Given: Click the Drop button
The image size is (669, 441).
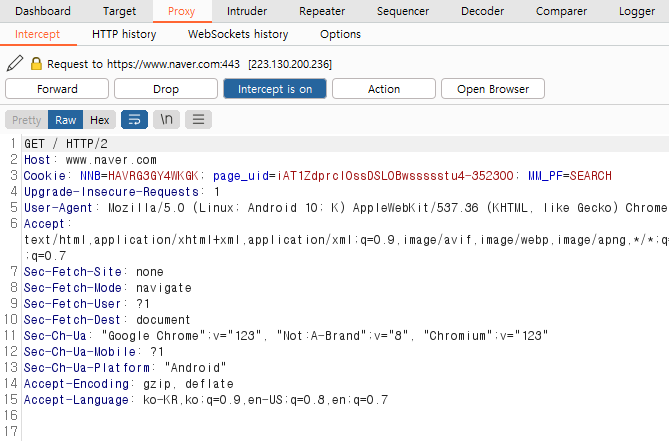Looking at the screenshot, I should pos(166,89).
